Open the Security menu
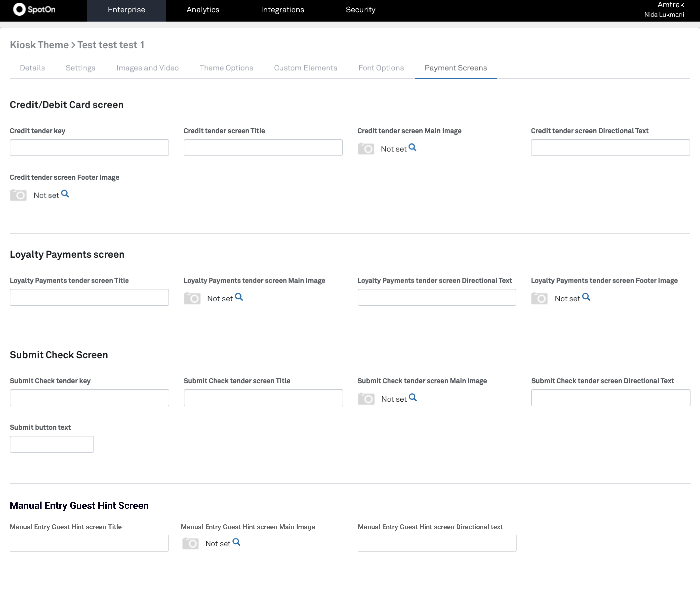This screenshot has width=700, height=610. coord(361,10)
